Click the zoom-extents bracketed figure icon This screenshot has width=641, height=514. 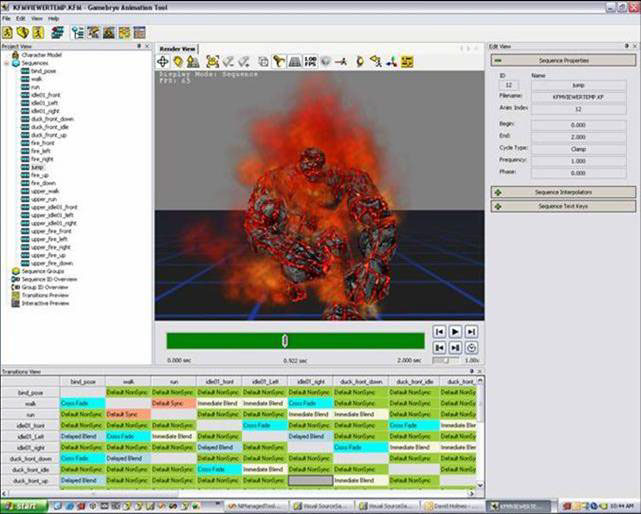coord(213,62)
